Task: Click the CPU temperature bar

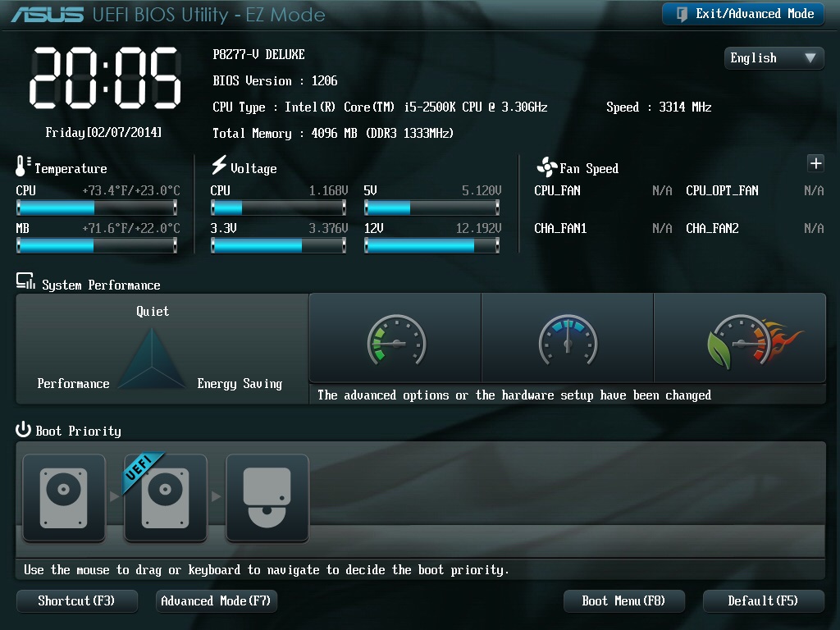Action: click(x=97, y=208)
